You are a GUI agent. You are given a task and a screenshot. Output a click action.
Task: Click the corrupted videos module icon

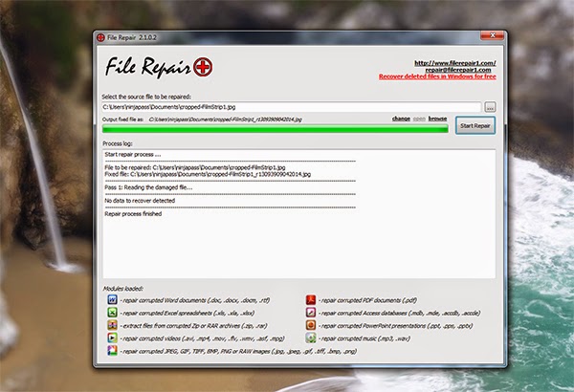pos(112,338)
